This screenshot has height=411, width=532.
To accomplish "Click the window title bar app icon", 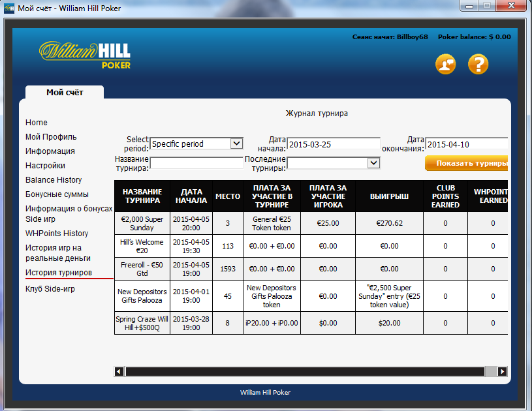I will 9,8.
